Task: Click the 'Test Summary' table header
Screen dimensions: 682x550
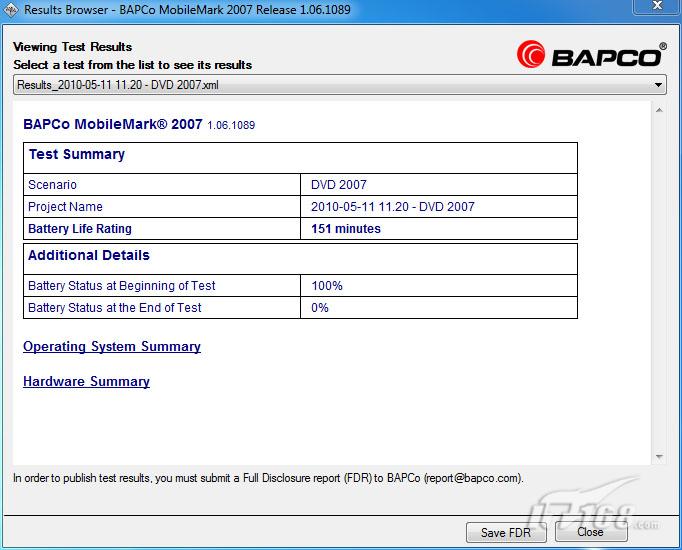Action: [x=77, y=154]
